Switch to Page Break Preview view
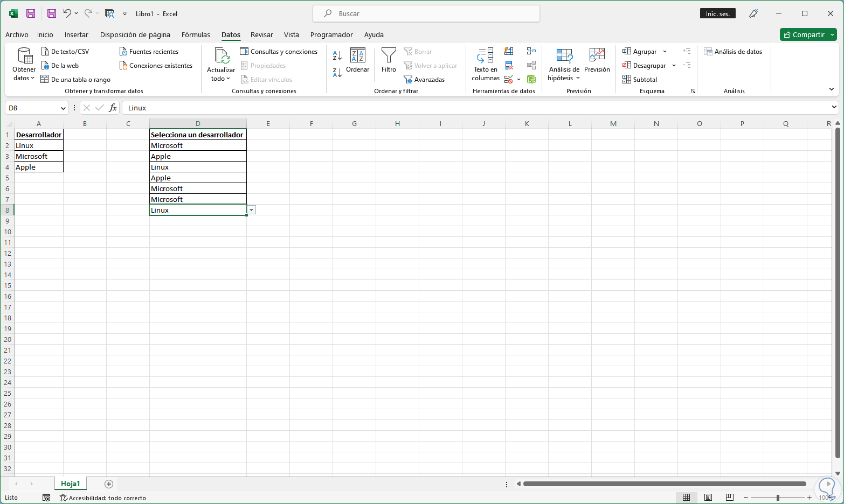This screenshot has height=504, width=844. [x=730, y=498]
